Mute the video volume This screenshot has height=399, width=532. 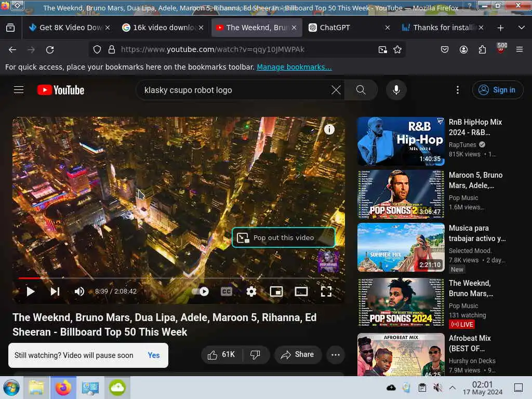tap(79, 291)
